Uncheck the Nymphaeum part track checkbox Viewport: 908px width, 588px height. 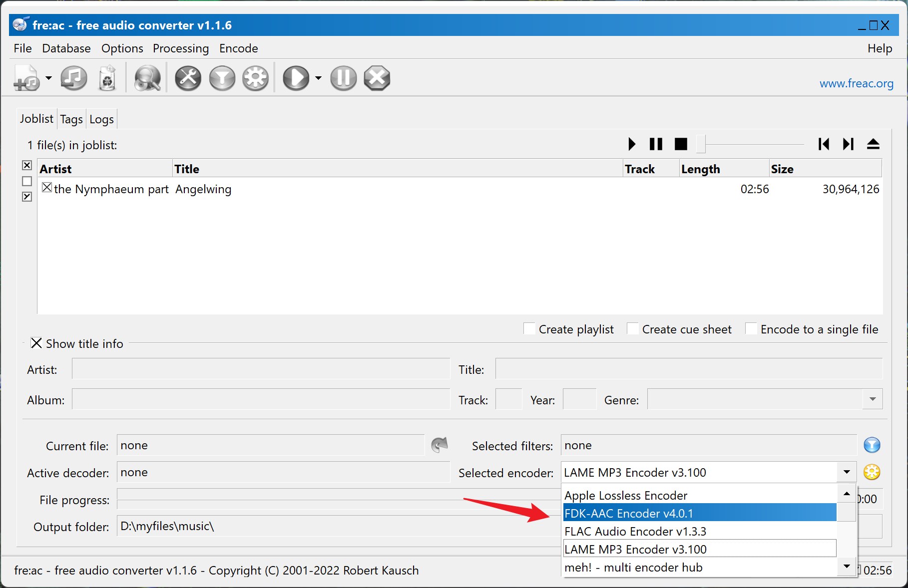pos(47,188)
